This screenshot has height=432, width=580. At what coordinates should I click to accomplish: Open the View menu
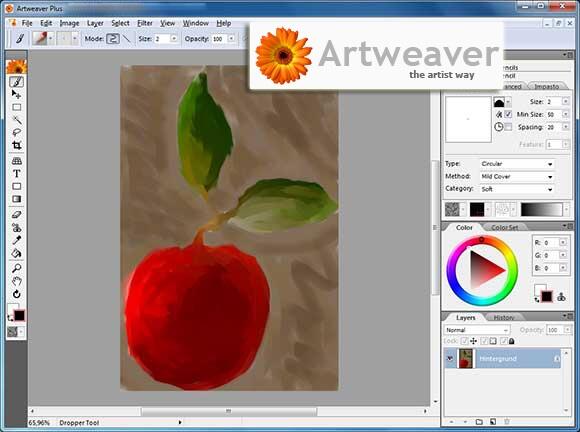[167, 23]
